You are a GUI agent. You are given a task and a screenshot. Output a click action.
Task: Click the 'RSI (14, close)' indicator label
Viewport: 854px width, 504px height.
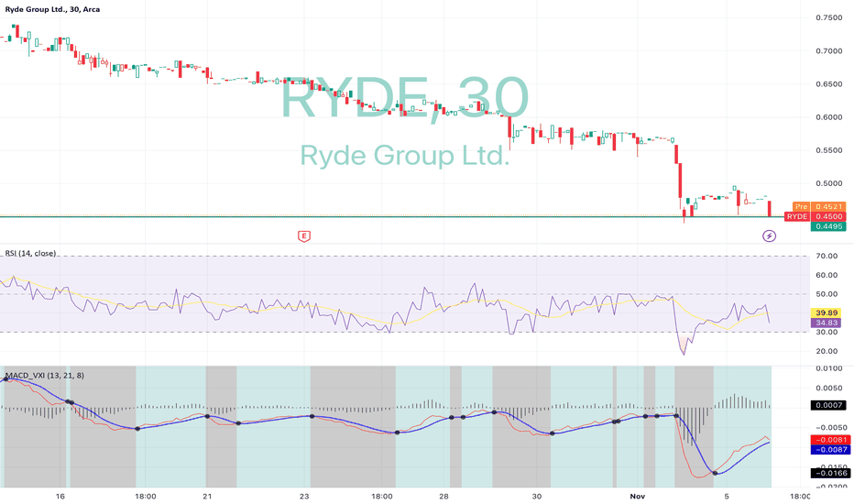tap(30, 253)
